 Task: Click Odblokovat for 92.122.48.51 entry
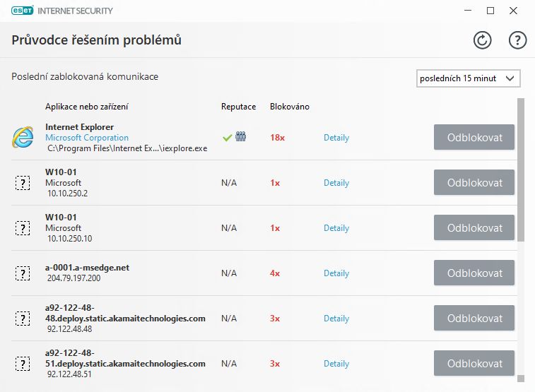(x=474, y=363)
